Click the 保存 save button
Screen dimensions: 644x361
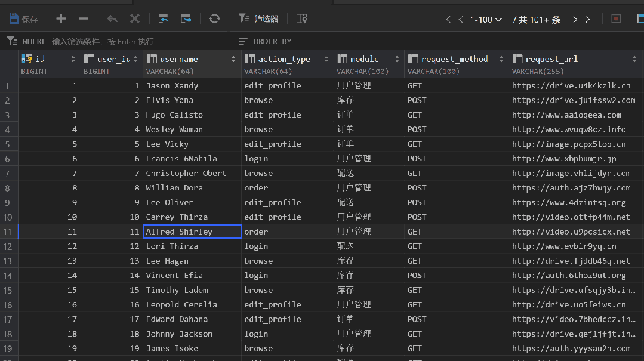pyautogui.click(x=23, y=19)
